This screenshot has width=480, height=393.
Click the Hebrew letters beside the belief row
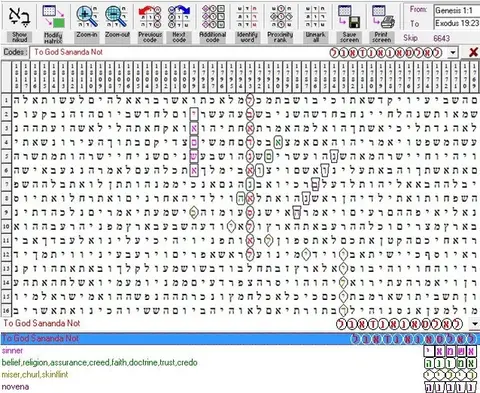pyautogui.click(x=450, y=363)
